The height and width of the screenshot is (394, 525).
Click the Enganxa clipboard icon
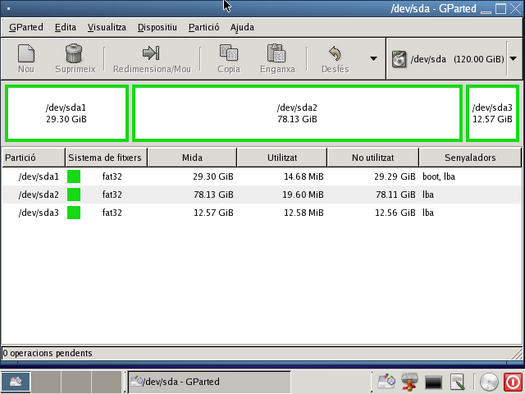(x=277, y=53)
